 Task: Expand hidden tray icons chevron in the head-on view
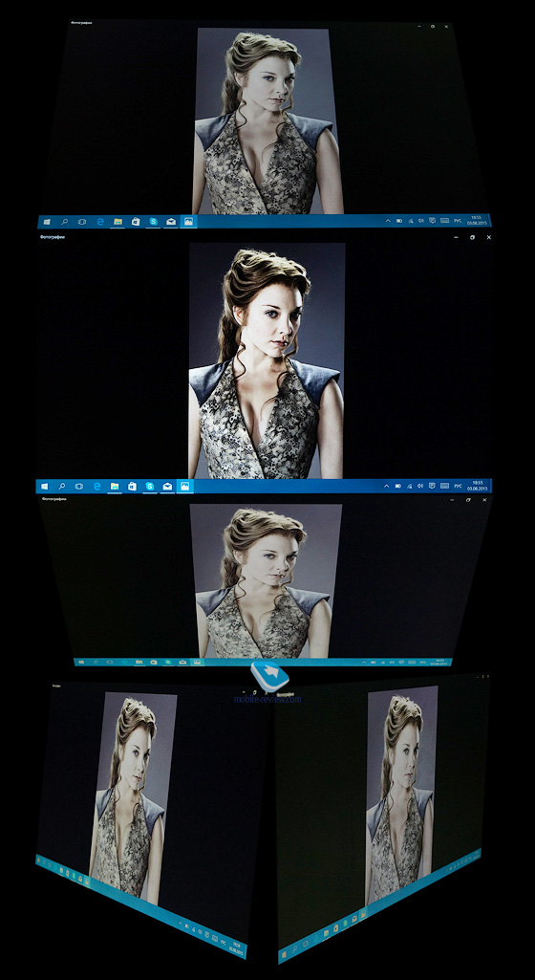(x=386, y=486)
